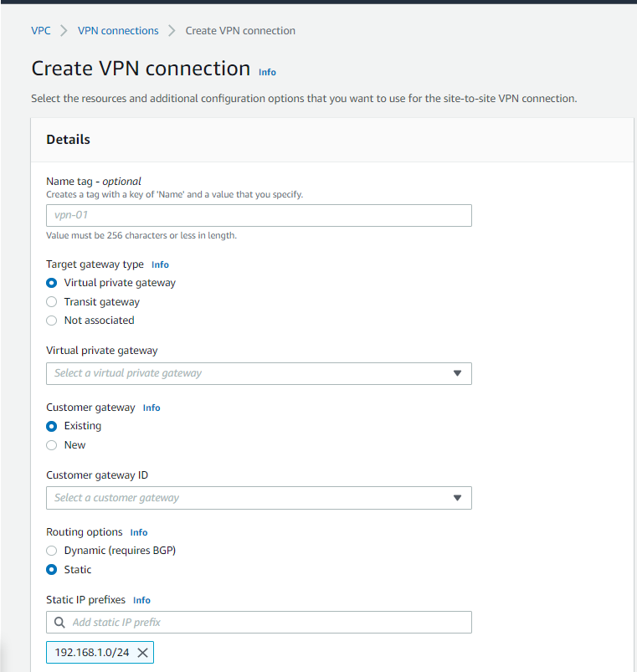
Task: Expand the customer gateway ID dropdown
Action: 259,498
